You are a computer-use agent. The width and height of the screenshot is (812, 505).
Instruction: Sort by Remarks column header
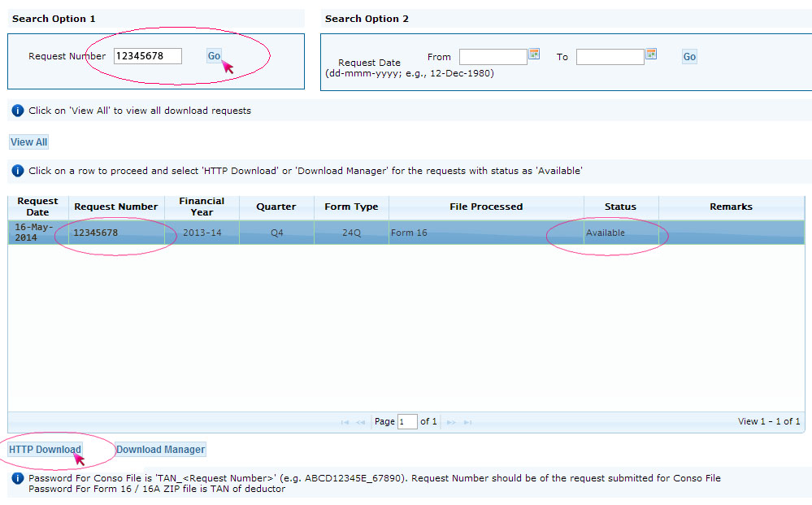click(x=732, y=207)
